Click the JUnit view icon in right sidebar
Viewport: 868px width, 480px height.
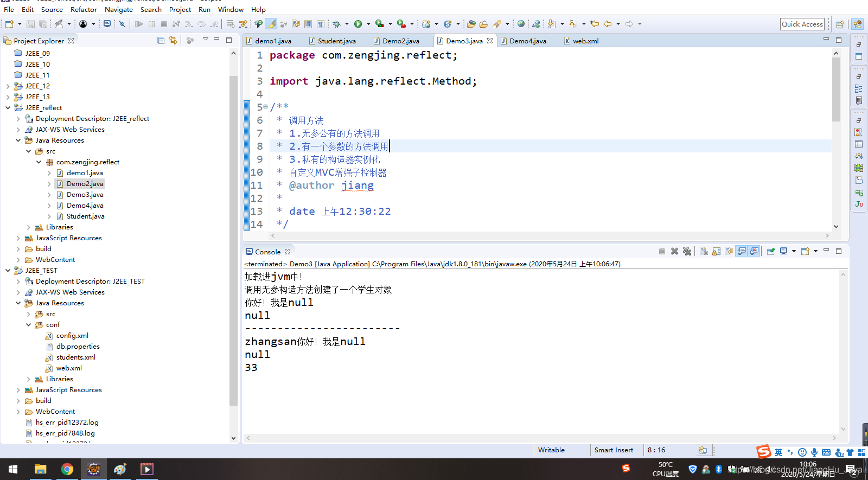[x=859, y=204]
